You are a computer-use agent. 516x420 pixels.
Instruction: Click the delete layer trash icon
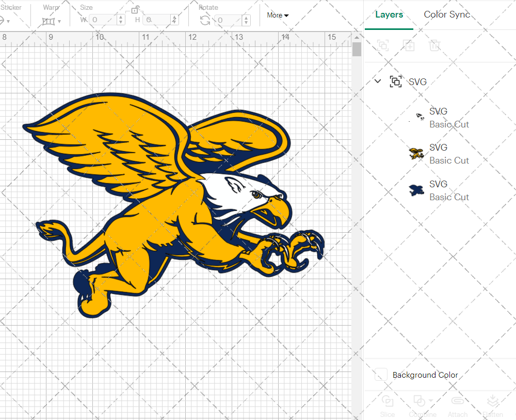point(435,45)
